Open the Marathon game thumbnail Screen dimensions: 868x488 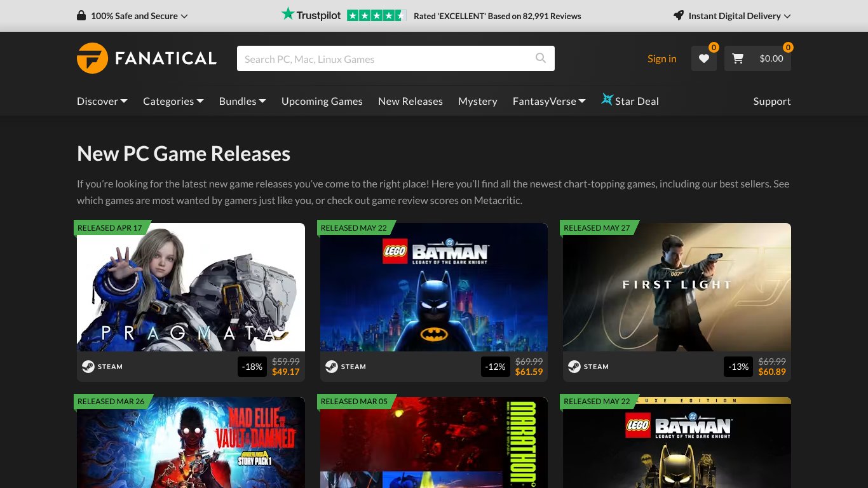point(434,443)
